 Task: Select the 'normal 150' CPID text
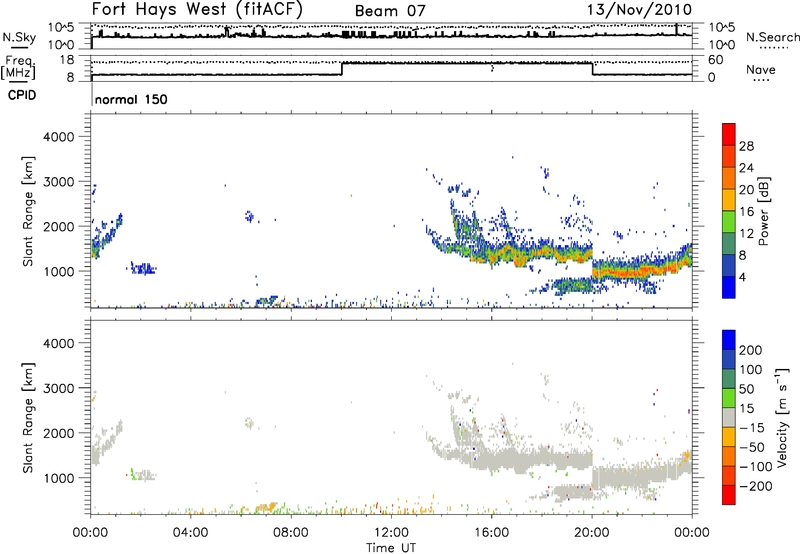(x=131, y=99)
